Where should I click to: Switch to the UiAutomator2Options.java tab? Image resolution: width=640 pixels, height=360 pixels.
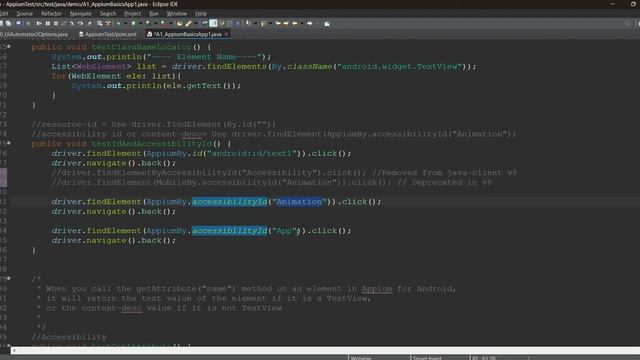34,34
